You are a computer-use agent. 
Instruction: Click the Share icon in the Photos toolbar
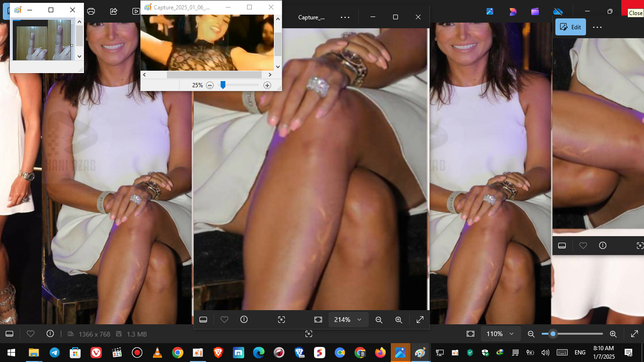(x=114, y=11)
